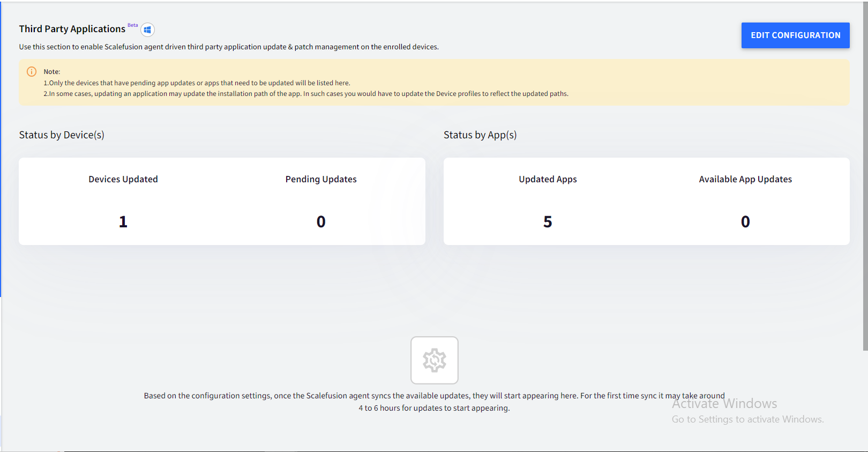Click the Available App Updates count of 0

coord(745,221)
